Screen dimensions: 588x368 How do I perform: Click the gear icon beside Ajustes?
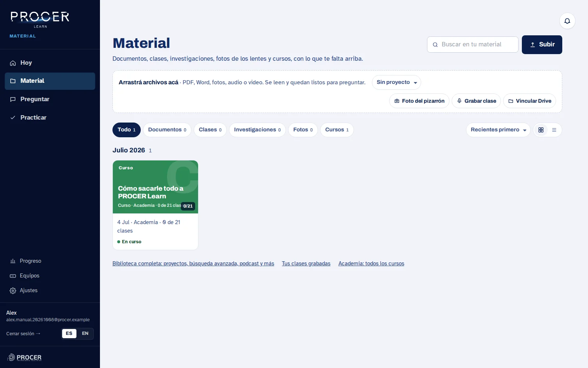pos(13,291)
